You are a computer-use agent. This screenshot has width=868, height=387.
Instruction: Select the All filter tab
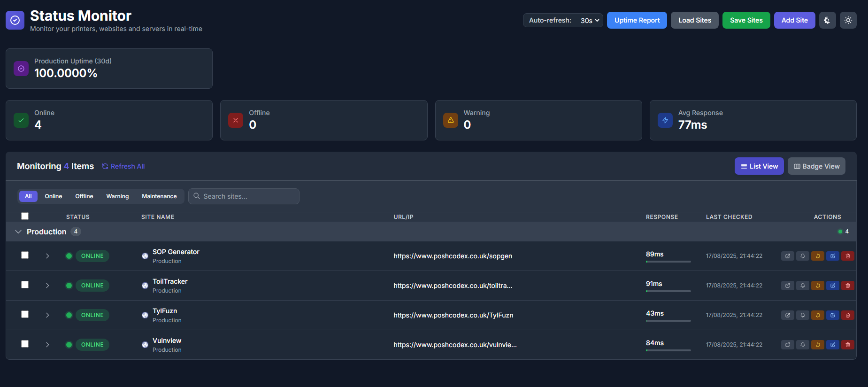point(28,196)
